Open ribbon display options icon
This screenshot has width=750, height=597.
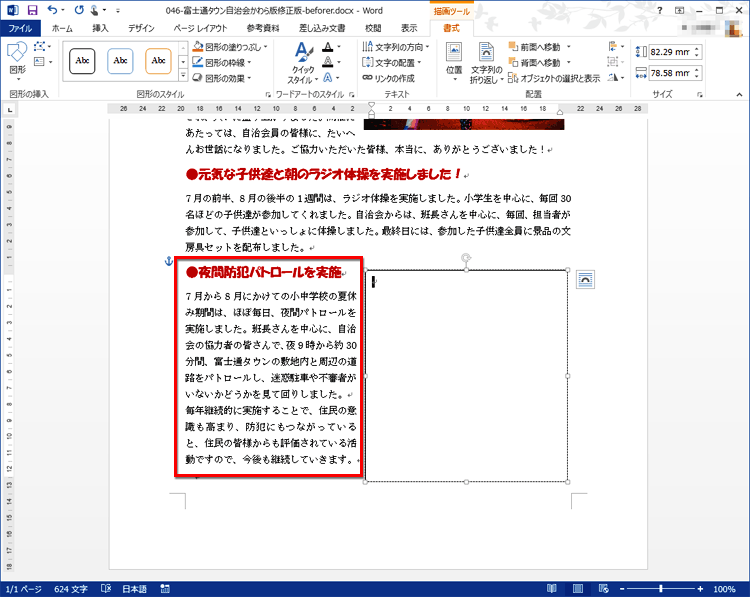[679, 10]
